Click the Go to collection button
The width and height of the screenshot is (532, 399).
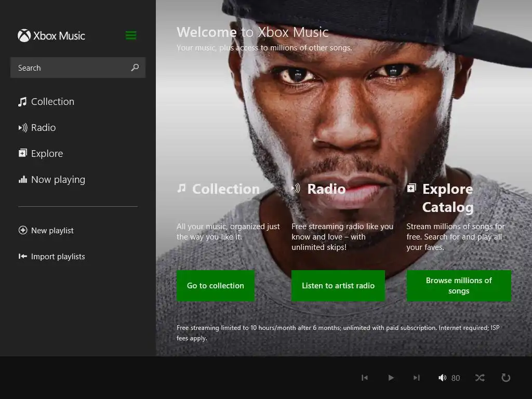pyautogui.click(x=216, y=286)
